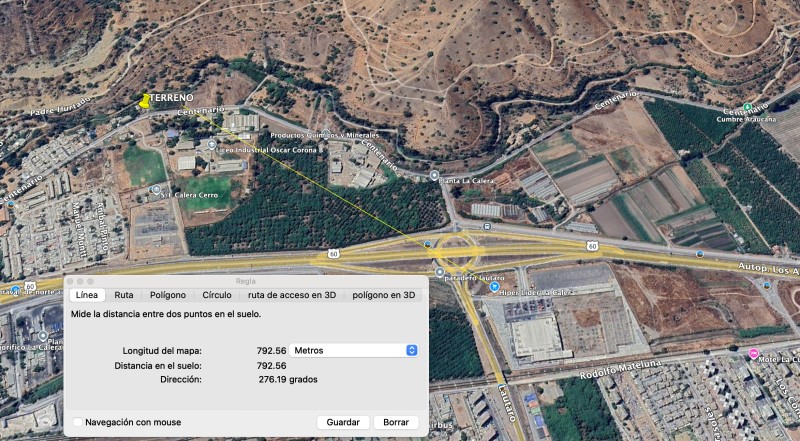Click the Hiper Lider La Calera store icon
This screenshot has width=800, height=441.
tap(494, 287)
